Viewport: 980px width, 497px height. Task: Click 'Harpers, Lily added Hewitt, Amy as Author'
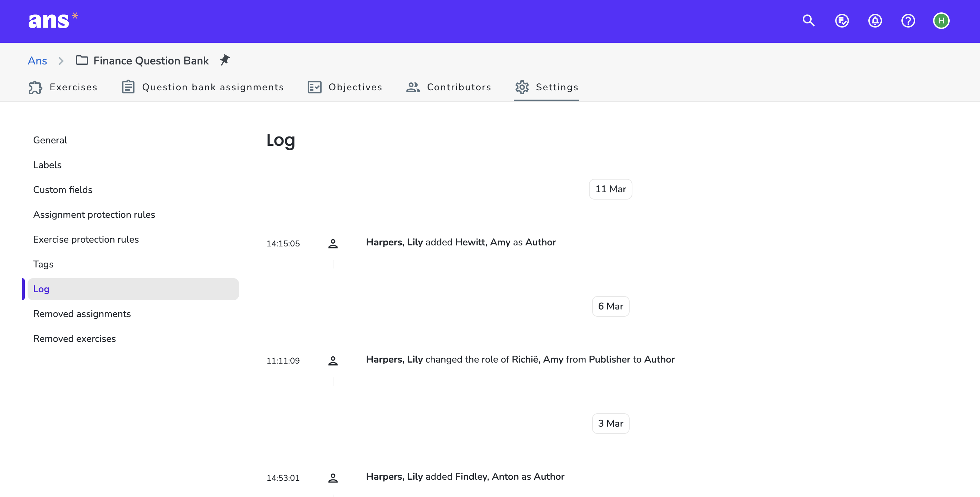pos(461,242)
